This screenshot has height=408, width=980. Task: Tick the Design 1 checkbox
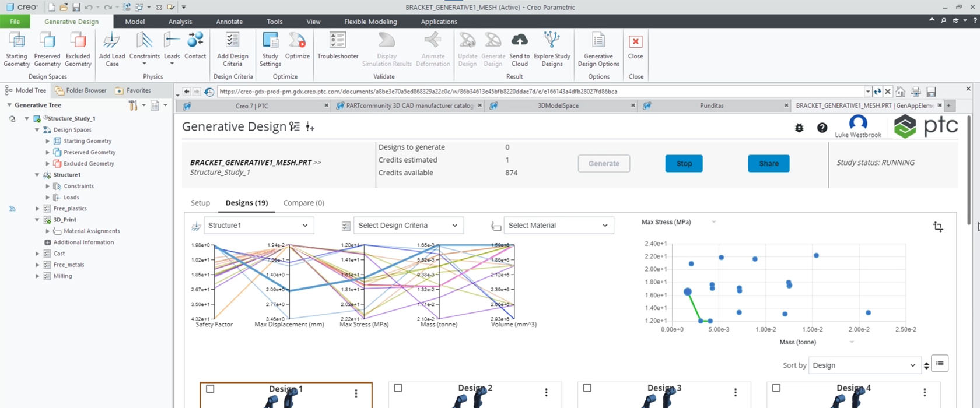210,389
